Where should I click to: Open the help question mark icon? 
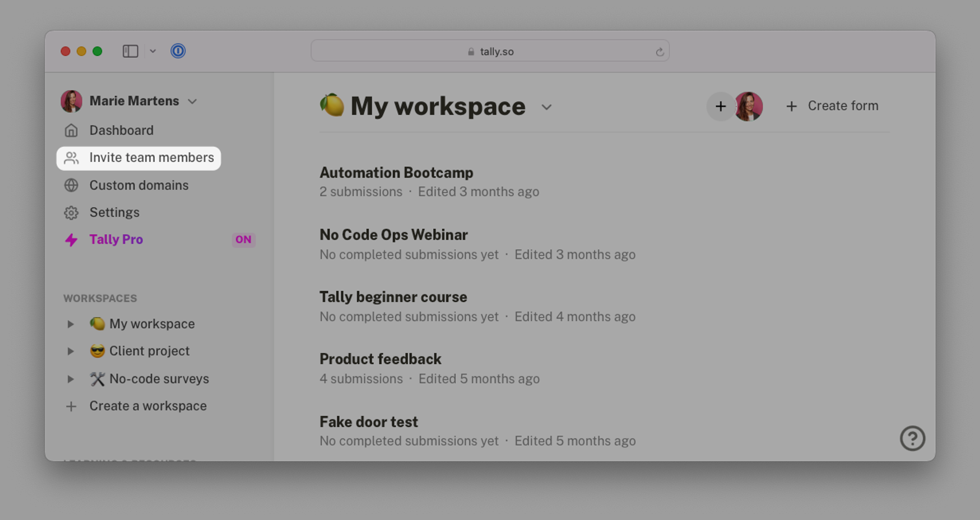pyautogui.click(x=912, y=438)
